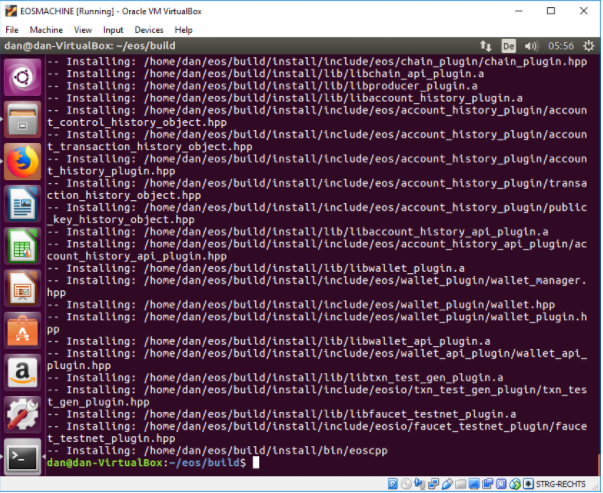Click the STRG-RECHTS host key label
This screenshot has height=493, width=603.
(x=561, y=484)
